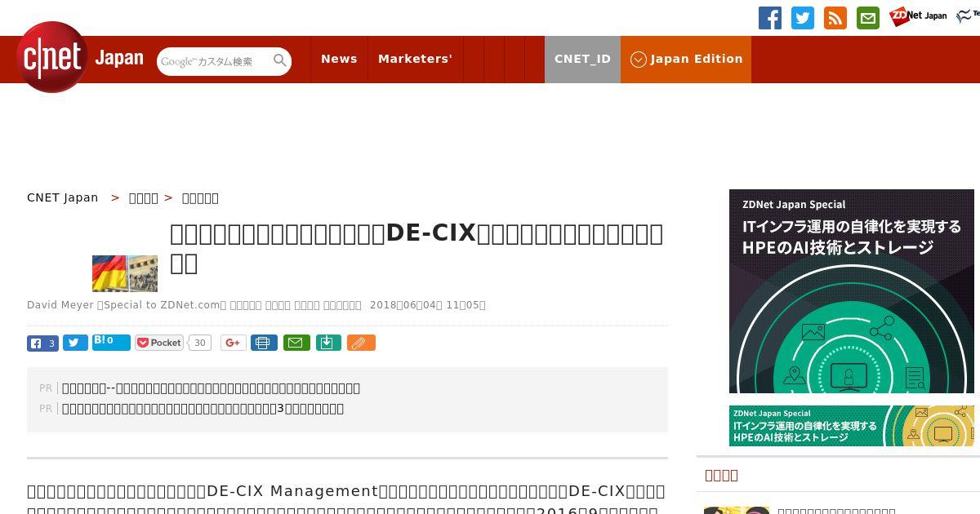This screenshot has width=980, height=514.
Task: Open the News menu
Action: pyautogui.click(x=339, y=59)
